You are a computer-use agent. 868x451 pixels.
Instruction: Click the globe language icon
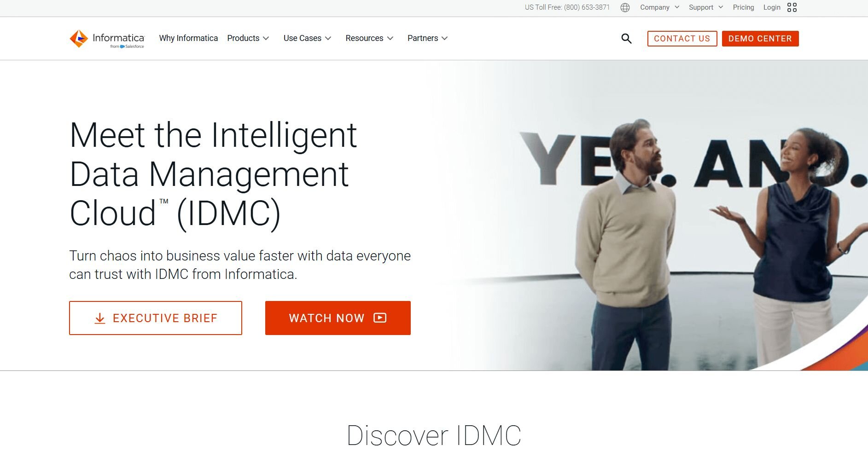pos(625,7)
